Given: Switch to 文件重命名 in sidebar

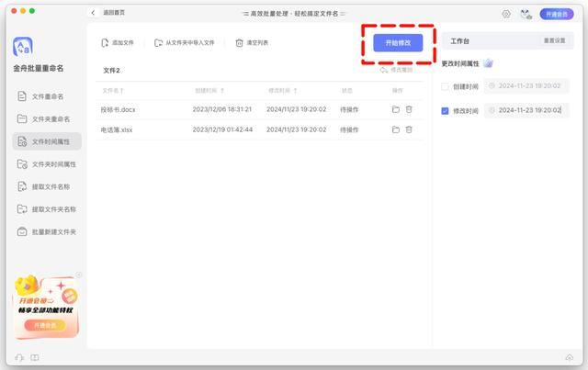Looking at the screenshot, I should point(47,96).
